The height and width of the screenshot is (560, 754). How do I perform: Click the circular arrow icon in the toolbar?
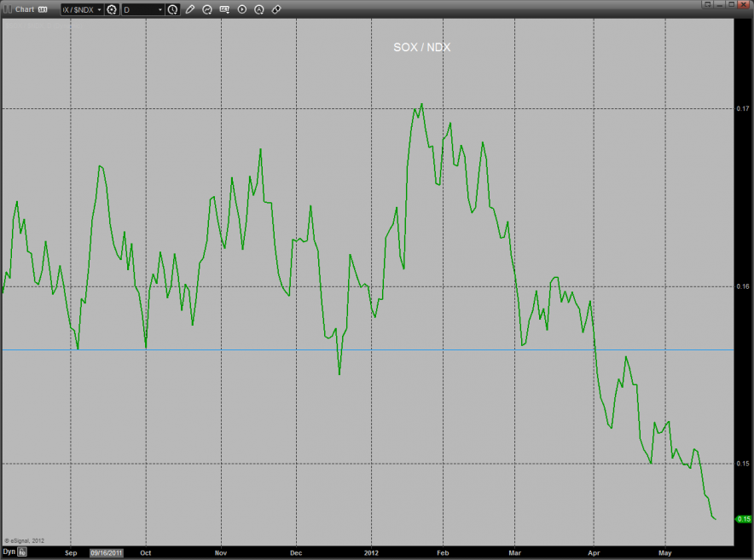click(x=207, y=9)
